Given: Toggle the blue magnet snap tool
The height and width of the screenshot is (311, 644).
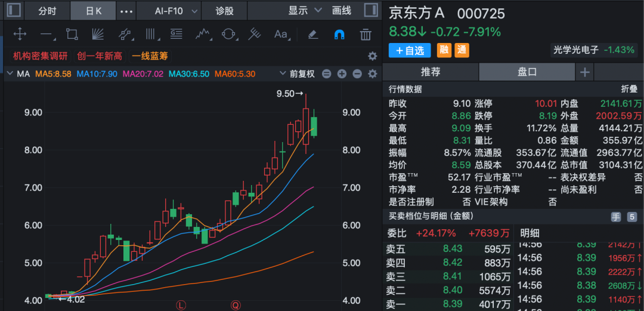Looking at the screenshot, I should 340,34.
